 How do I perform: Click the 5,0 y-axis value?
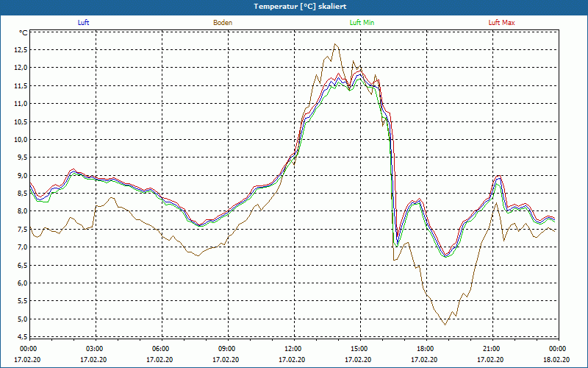[x=21, y=319]
